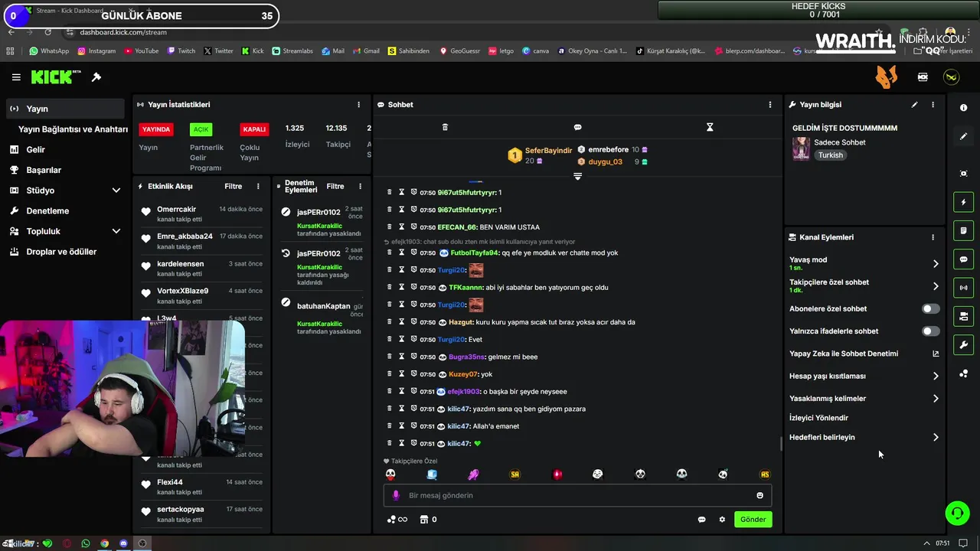Click the chat bubble icon beside settings gear

[701, 520]
